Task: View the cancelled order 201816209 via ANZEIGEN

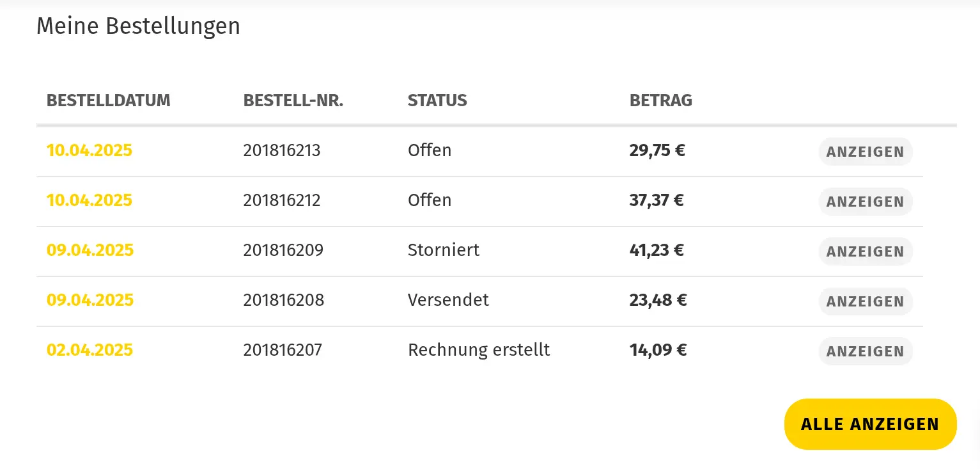Action: point(866,251)
